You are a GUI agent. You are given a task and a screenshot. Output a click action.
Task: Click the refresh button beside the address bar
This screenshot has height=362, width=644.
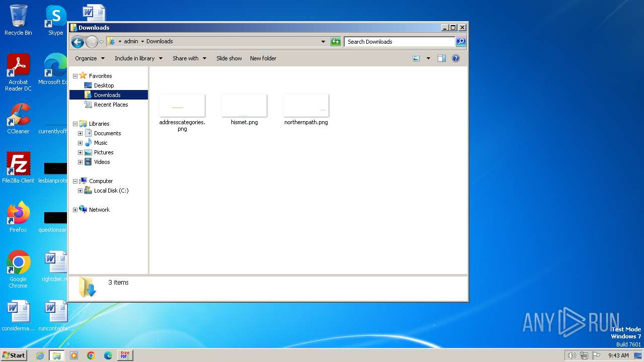tap(336, 42)
